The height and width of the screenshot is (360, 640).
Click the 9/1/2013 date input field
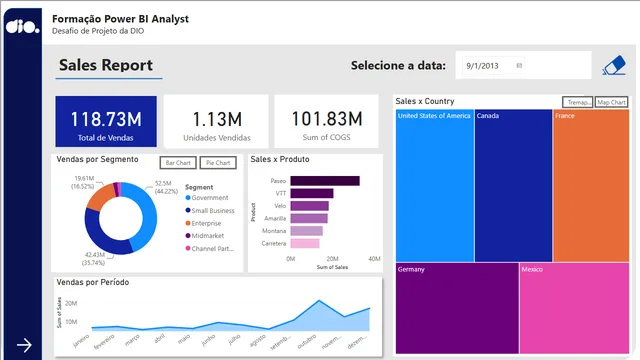(x=493, y=65)
